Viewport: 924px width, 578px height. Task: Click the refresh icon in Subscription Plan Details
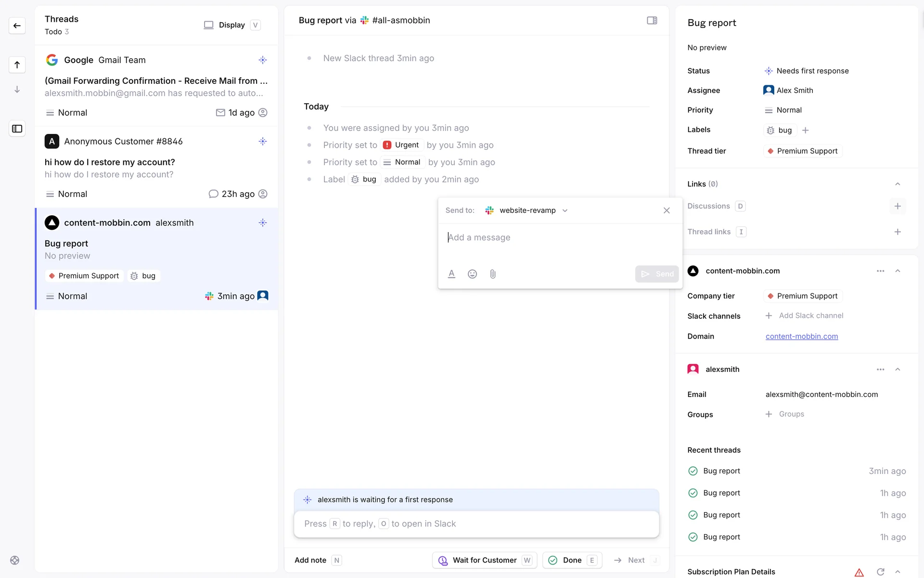coord(880,572)
